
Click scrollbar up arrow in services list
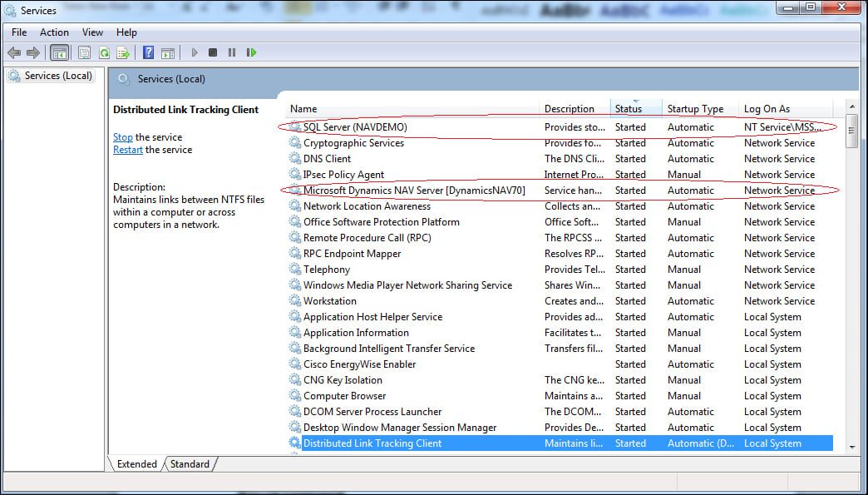pyautogui.click(x=852, y=106)
